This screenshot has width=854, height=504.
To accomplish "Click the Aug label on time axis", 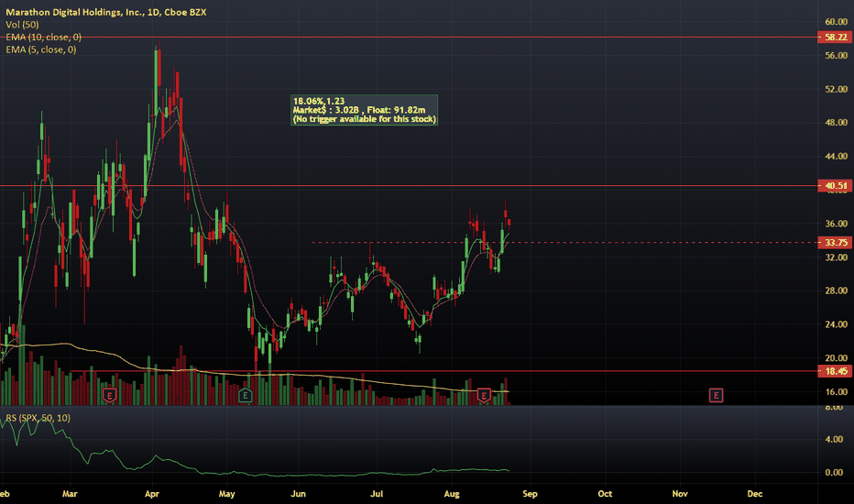I will 452,494.
